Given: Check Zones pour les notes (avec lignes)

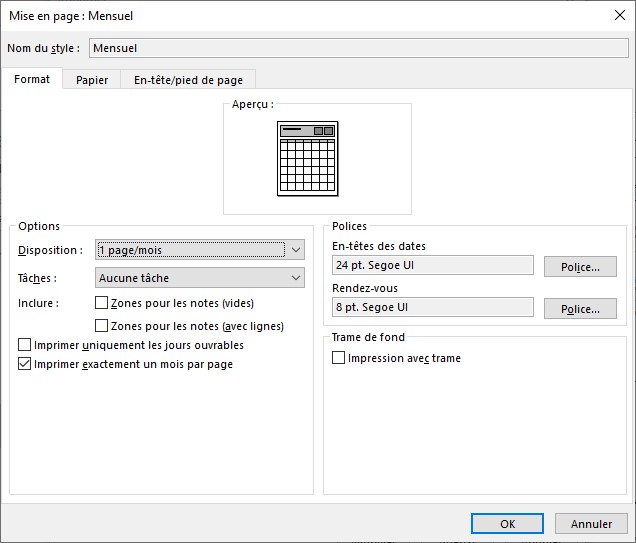Looking at the screenshot, I should click(x=102, y=326).
